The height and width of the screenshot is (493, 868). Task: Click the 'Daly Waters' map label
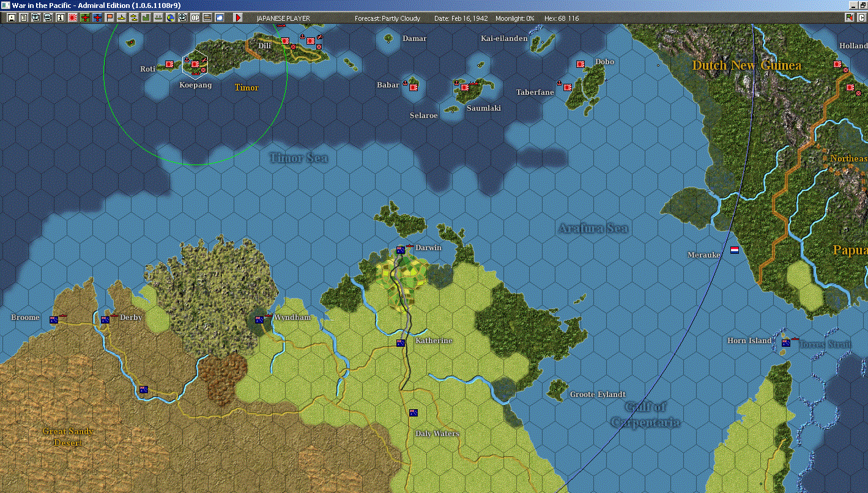(x=437, y=434)
